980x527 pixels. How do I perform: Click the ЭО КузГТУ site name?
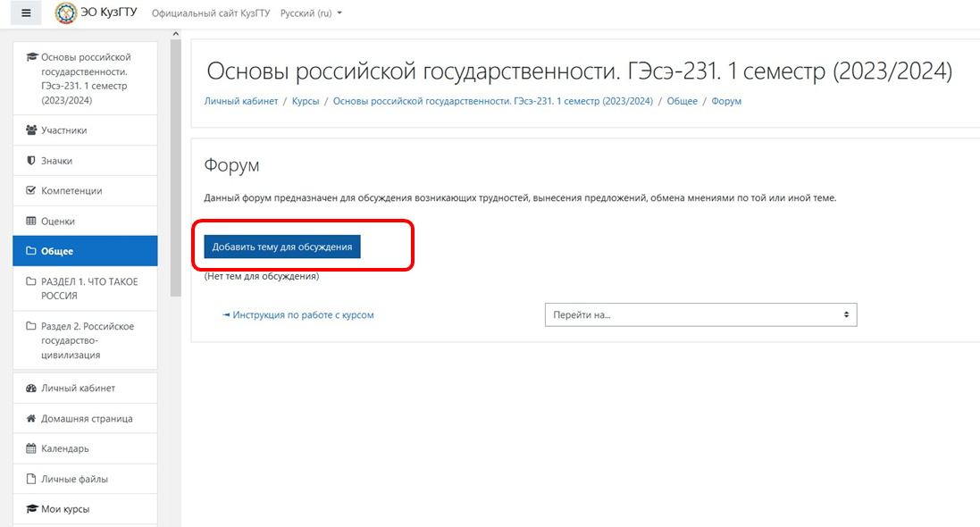[109, 13]
